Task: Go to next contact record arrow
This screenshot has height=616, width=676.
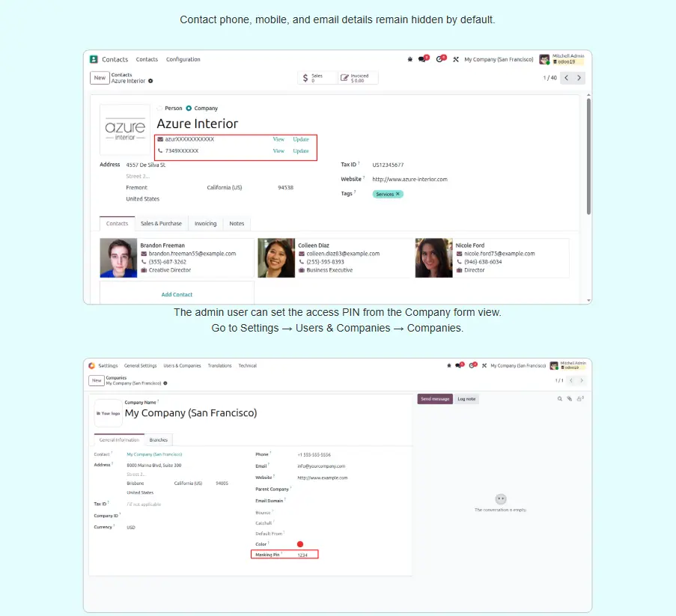Action: (x=579, y=78)
